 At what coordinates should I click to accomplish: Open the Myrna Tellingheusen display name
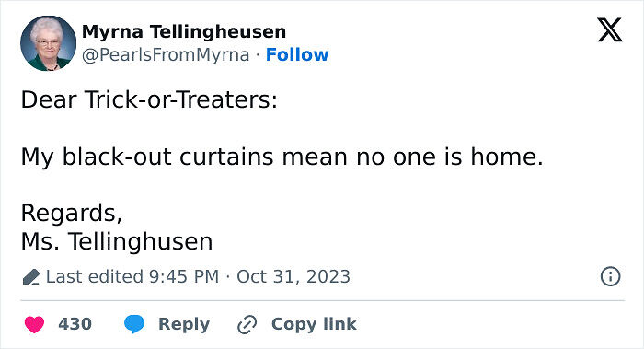point(184,31)
